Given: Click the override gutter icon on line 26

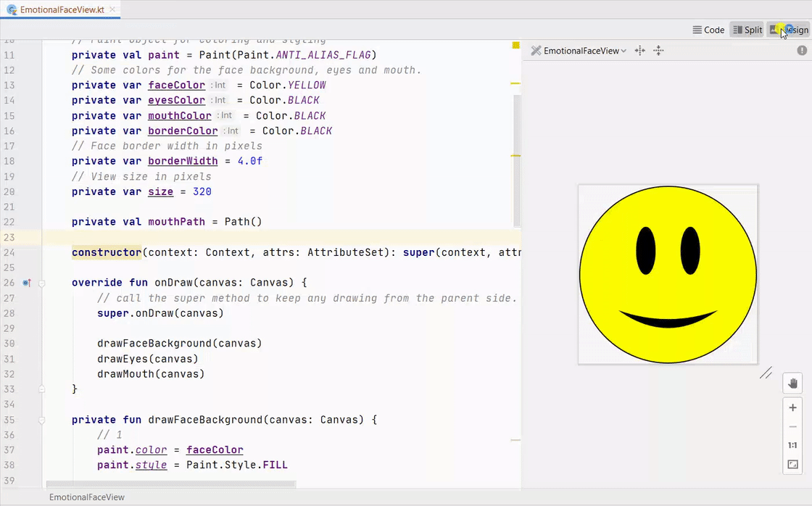Looking at the screenshot, I should click(x=26, y=283).
